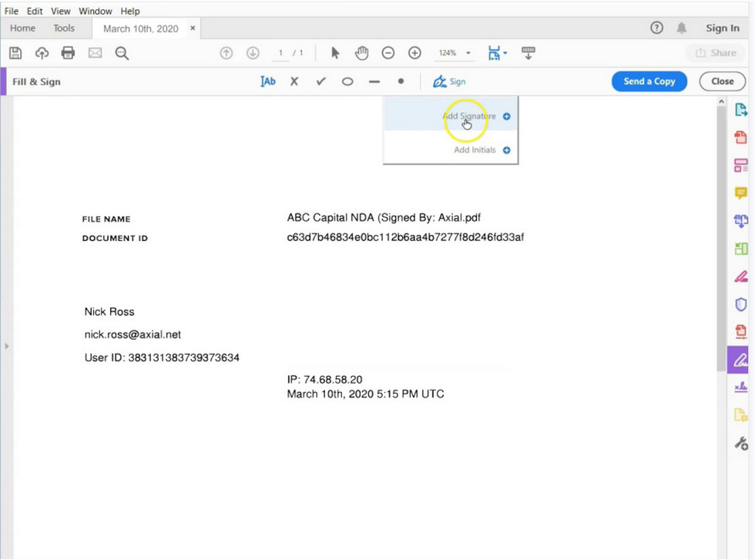Select the text Ab tool in Fill & Sign

click(267, 81)
